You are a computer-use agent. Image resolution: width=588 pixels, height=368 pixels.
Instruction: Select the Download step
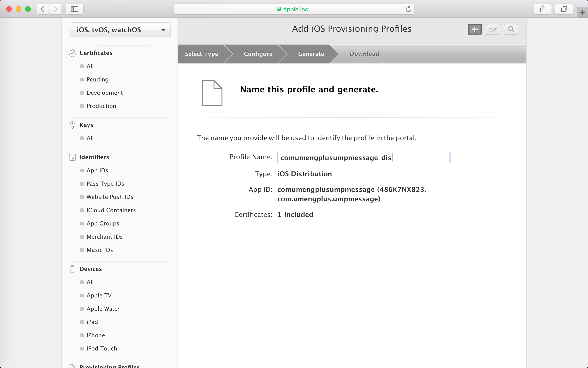[364, 54]
